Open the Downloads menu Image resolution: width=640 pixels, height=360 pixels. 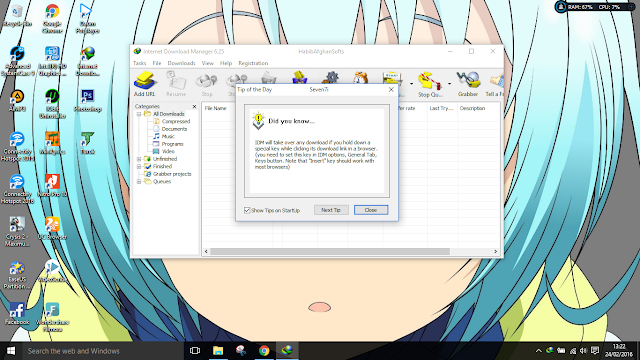coord(181,63)
